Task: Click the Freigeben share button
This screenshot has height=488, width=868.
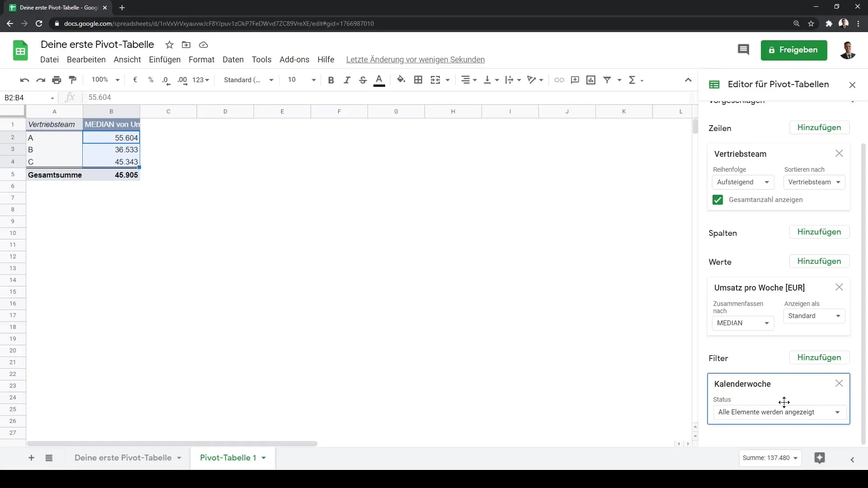Action: (794, 50)
